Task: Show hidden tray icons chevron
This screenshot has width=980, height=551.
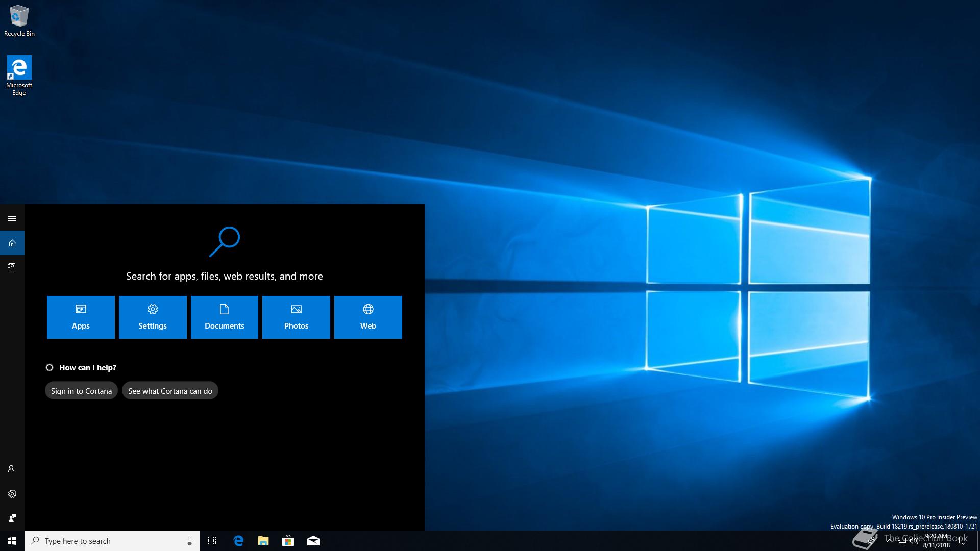Action: (890, 540)
